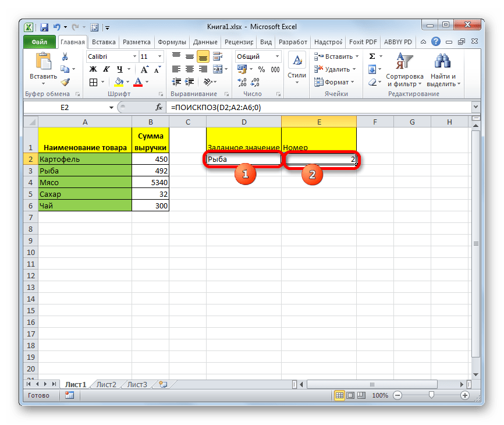
Task: Apply thousands separator 000 format
Action: tap(275, 69)
